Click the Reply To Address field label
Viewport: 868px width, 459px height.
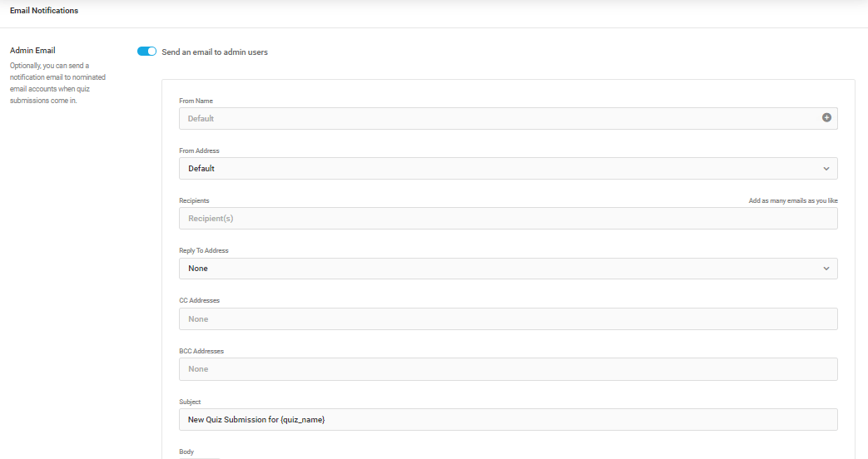coord(204,250)
